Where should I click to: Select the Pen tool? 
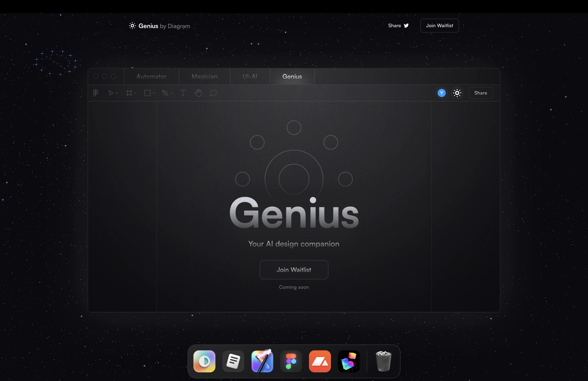[165, 93]
